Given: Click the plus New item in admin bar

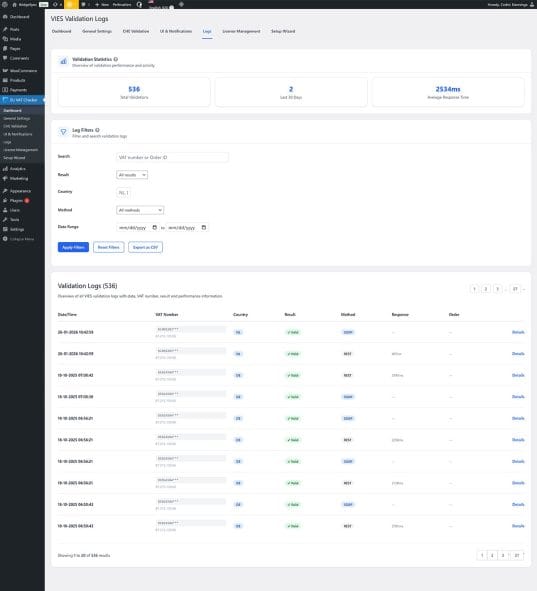Looking at the screenshot, I should click(101, 5).
